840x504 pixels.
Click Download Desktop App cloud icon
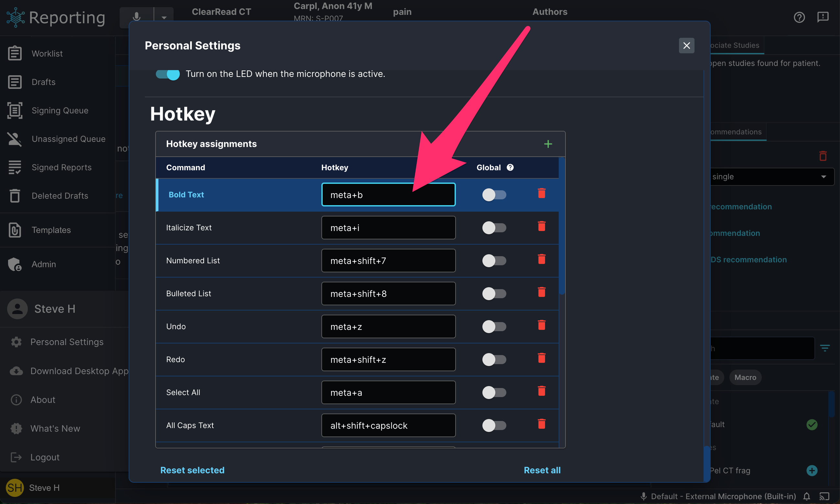coord(16,371)
